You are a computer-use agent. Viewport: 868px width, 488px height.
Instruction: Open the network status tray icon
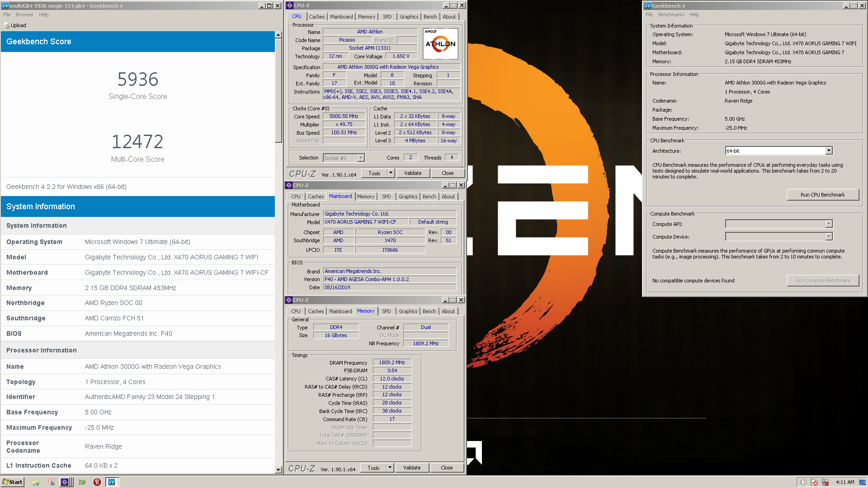pos(825,482)
